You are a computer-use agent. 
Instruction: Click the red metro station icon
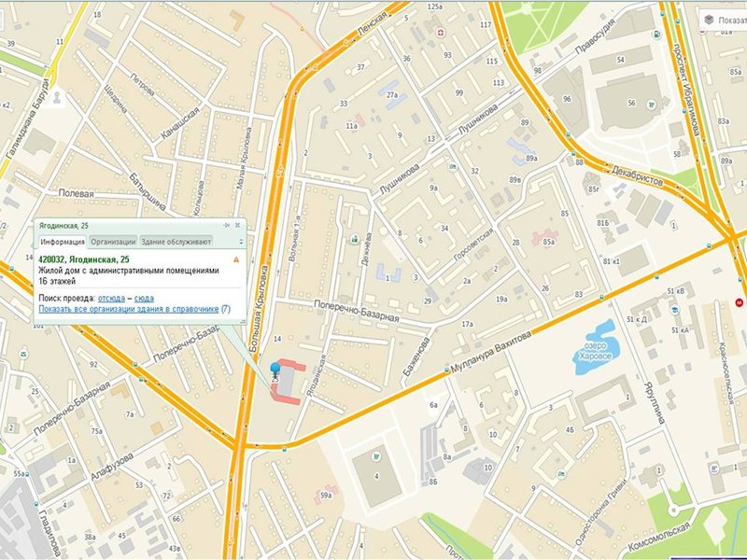[x=740, y=302]
